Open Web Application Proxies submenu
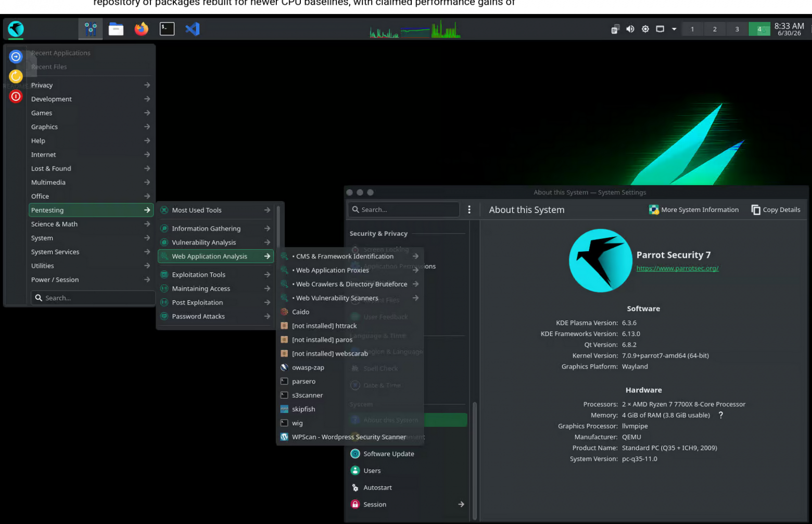 (350, 270)
